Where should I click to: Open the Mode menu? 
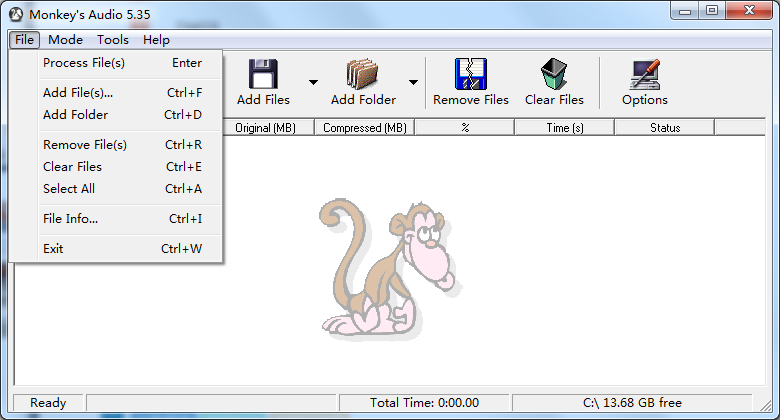point(65,40)
